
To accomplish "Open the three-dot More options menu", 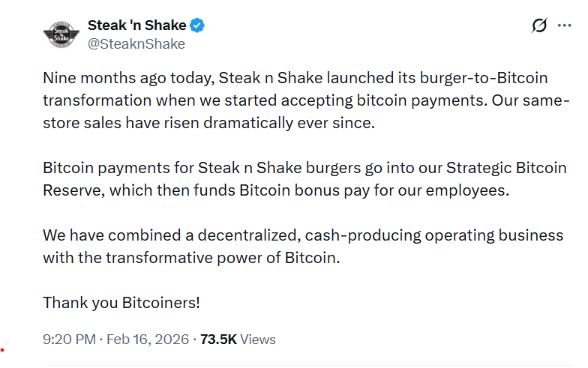I will pyautogui.click(x=564, y=26).
